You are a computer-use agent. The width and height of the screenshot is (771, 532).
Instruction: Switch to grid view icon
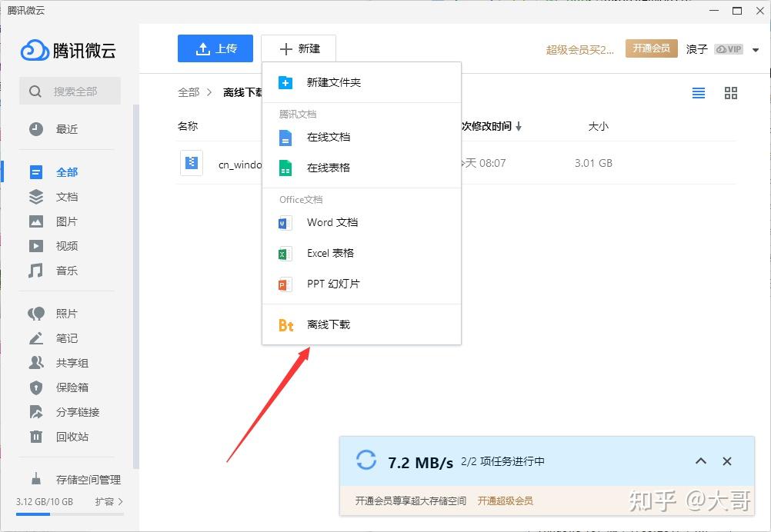point(731,93)
